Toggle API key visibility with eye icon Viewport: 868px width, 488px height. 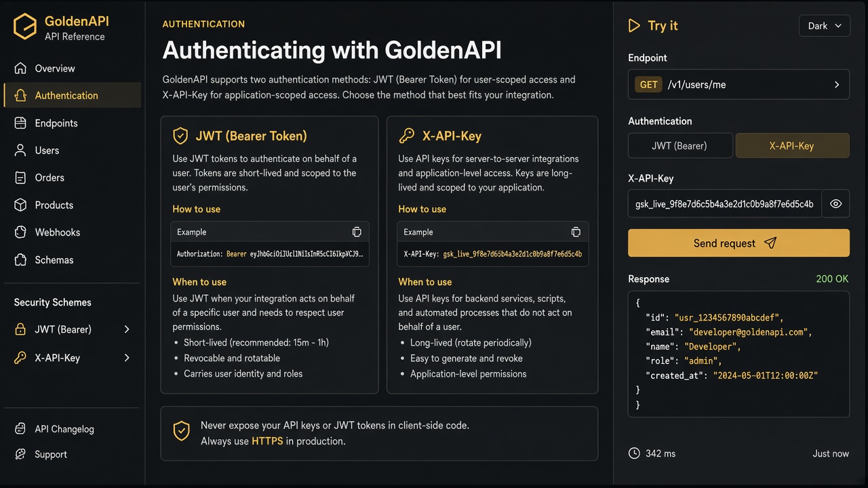pyautogui.click(x=835, y=203)
